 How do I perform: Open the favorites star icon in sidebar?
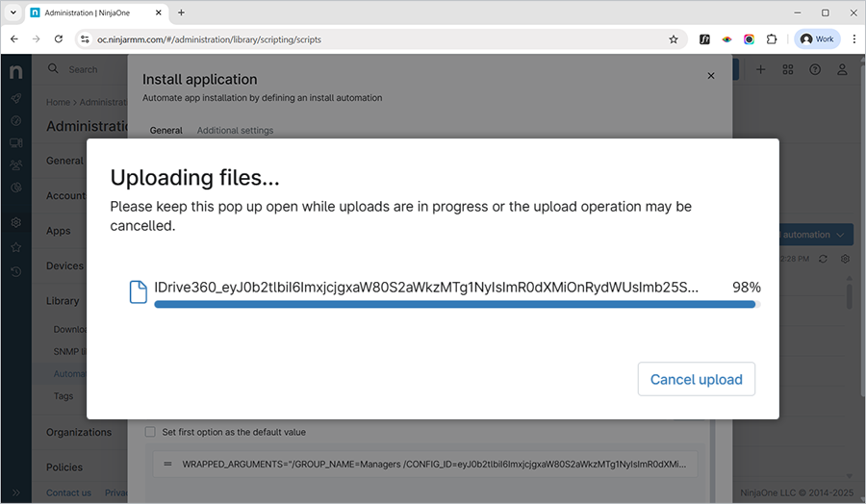[16, 247]
